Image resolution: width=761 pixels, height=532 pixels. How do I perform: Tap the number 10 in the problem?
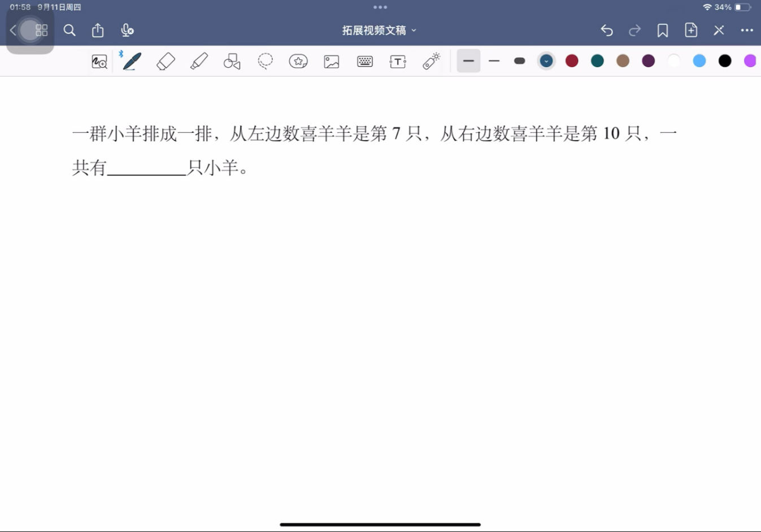(x=611, y=134)
